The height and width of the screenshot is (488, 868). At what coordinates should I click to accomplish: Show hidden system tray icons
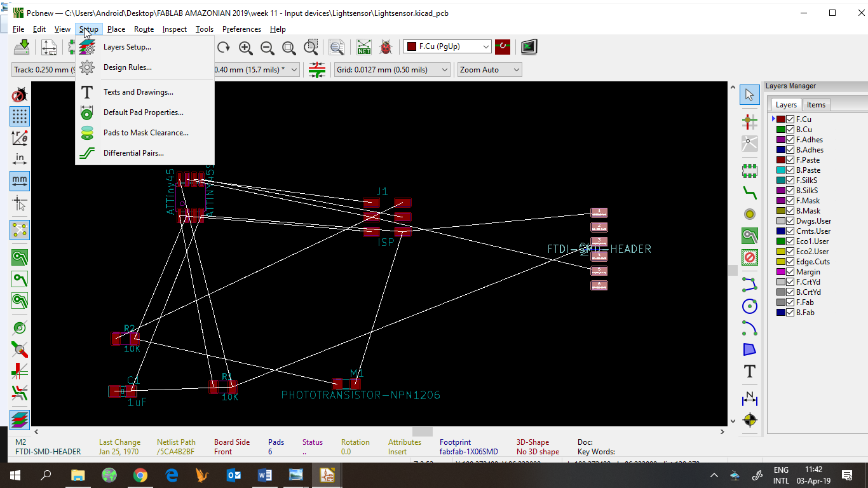(714, 475)
